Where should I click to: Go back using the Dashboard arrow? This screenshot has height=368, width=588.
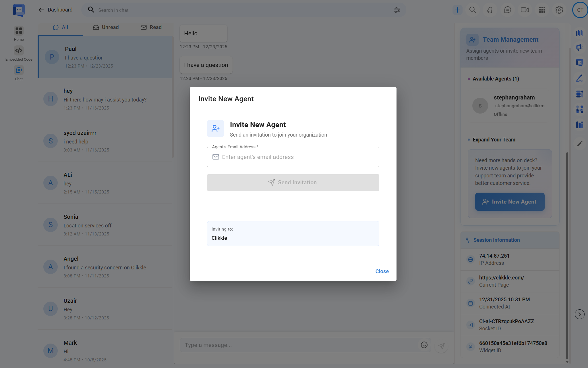(x=41, y=10)
